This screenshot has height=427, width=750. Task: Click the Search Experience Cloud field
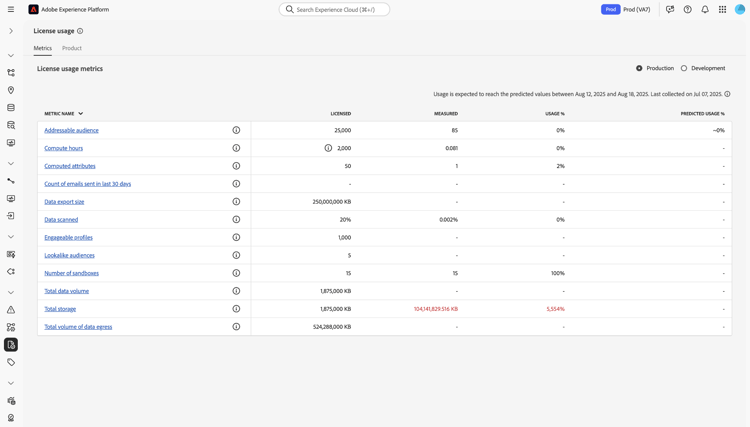click(334, 10)
